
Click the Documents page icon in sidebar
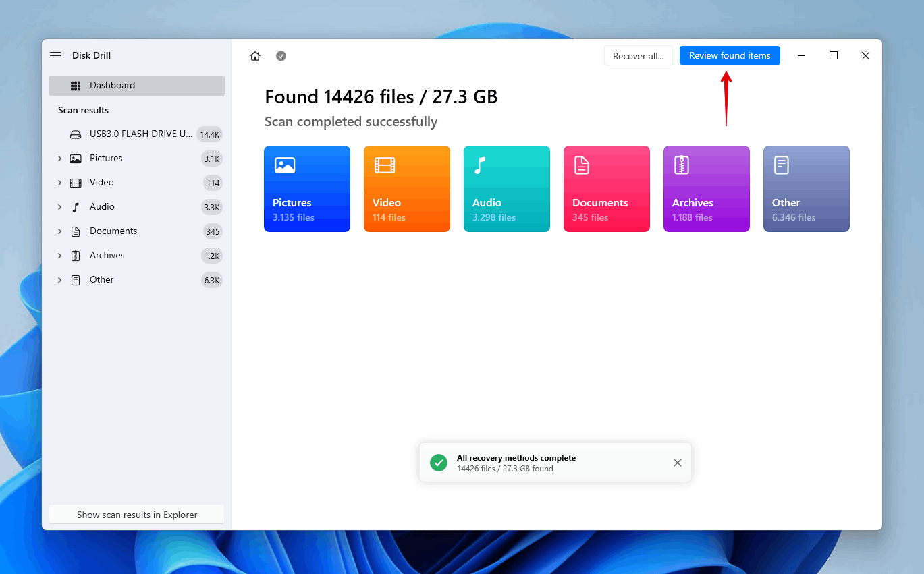pyautogui.click(x=76, y=231)
